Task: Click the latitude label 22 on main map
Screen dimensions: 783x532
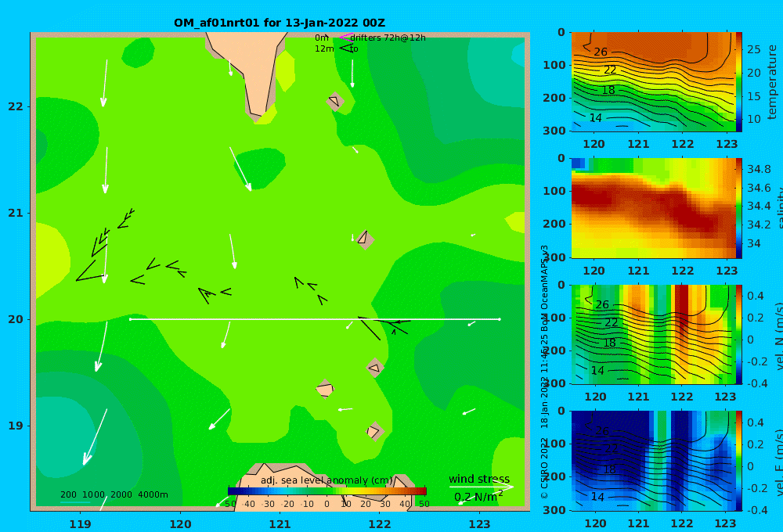Action: [x=16, y=106]
